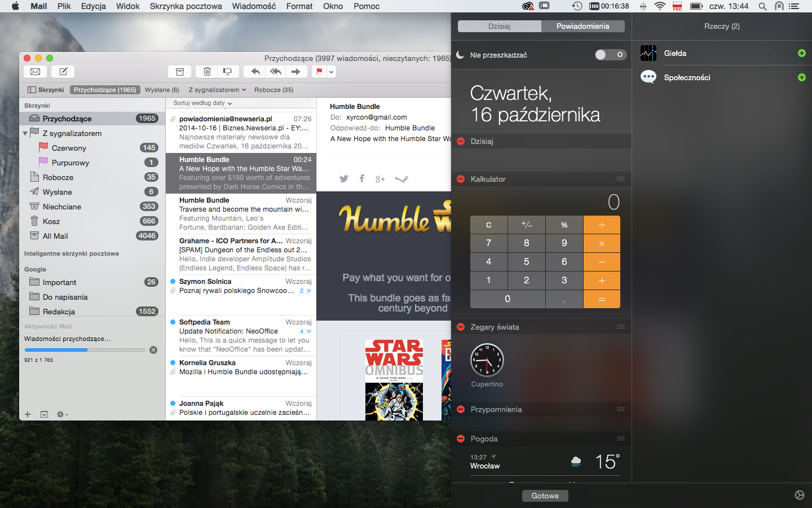Open the flag color dropdown arrow
The height and width of the screenshot is (508, 812).
point(332,72)
